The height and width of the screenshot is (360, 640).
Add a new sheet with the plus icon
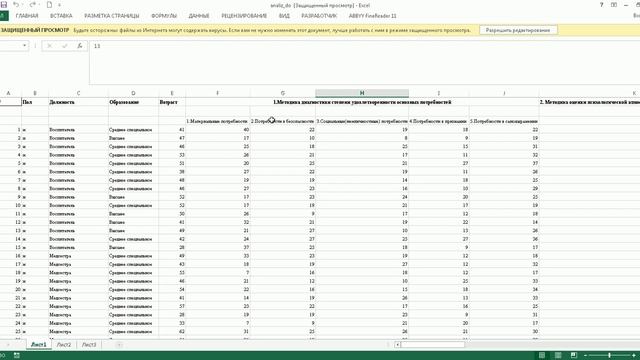point(119,345)
